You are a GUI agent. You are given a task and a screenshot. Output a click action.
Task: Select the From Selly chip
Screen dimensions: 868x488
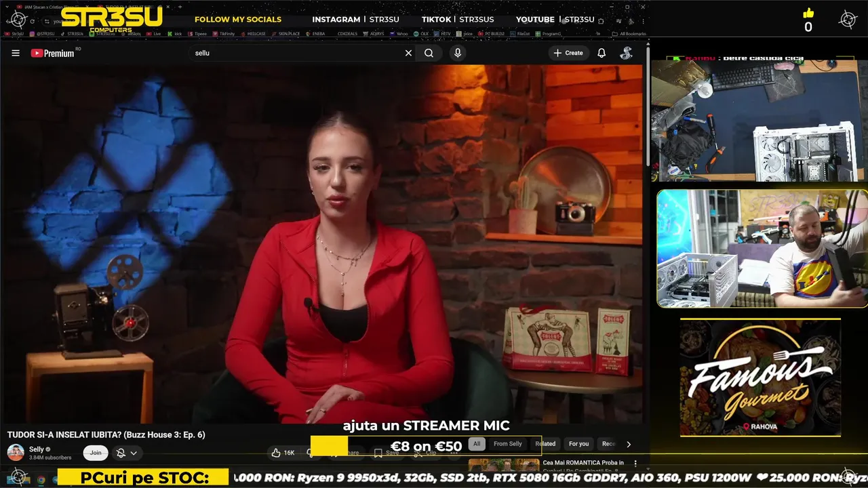point(508,444)
